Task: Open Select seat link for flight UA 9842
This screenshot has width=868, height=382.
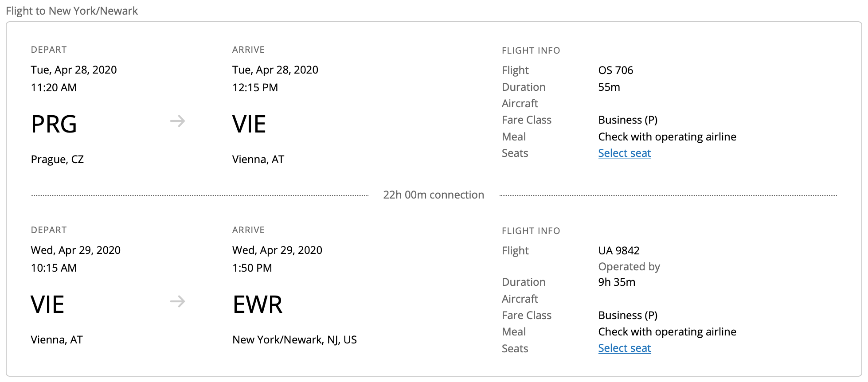Action: 624,348
